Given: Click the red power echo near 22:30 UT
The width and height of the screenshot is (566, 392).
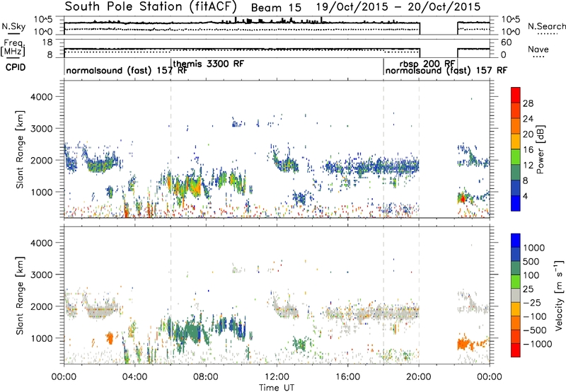Looking at the screenshot, I should [462, 198].
